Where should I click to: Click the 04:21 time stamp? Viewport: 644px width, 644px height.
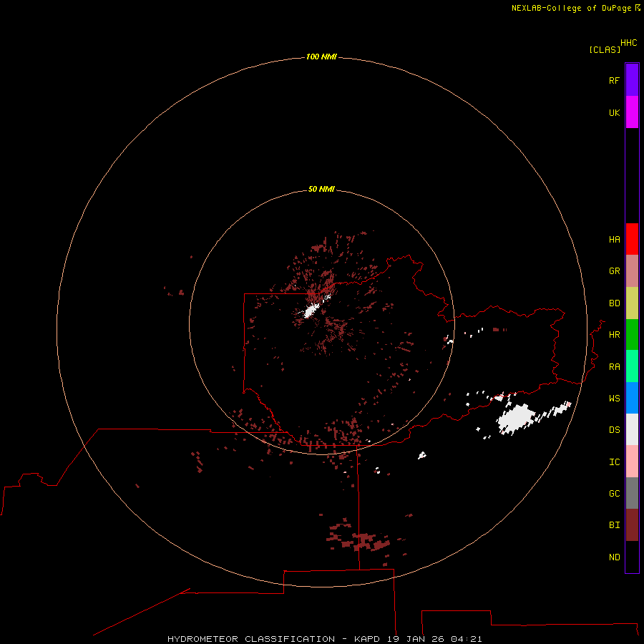pyautogui.click(x=466, y=639)
